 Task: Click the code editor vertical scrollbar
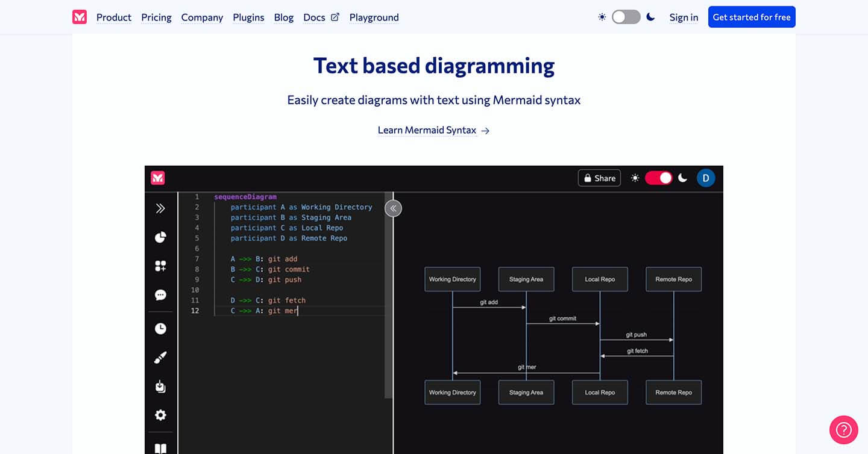[388, 295]
